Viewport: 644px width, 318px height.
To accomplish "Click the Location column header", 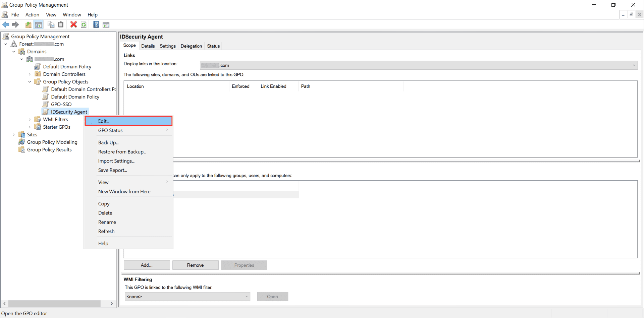I will pyautogui.click(x=176, y=86).
